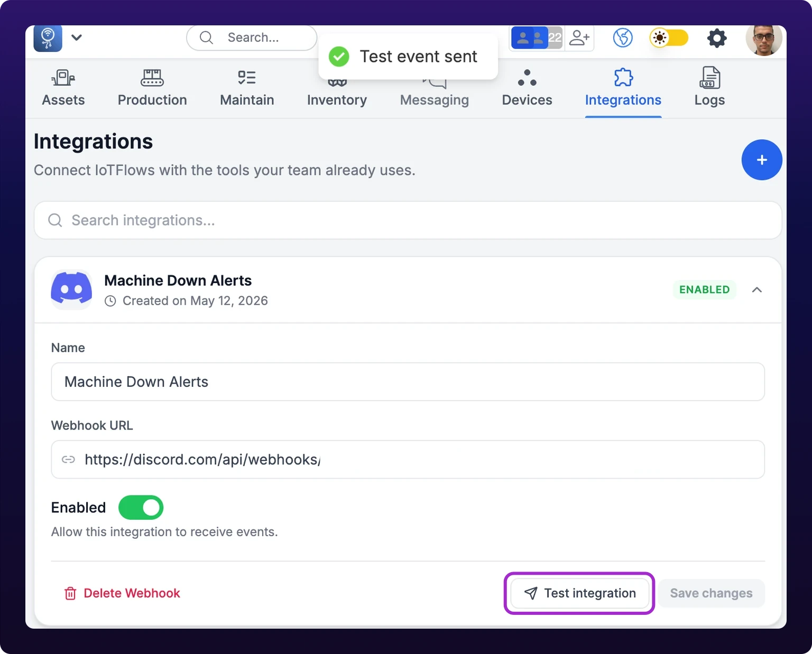Disable the Enabled toggle switch
Image resolution: width=812 pixels, height=654 pixels.
click(x=141, y=508)
